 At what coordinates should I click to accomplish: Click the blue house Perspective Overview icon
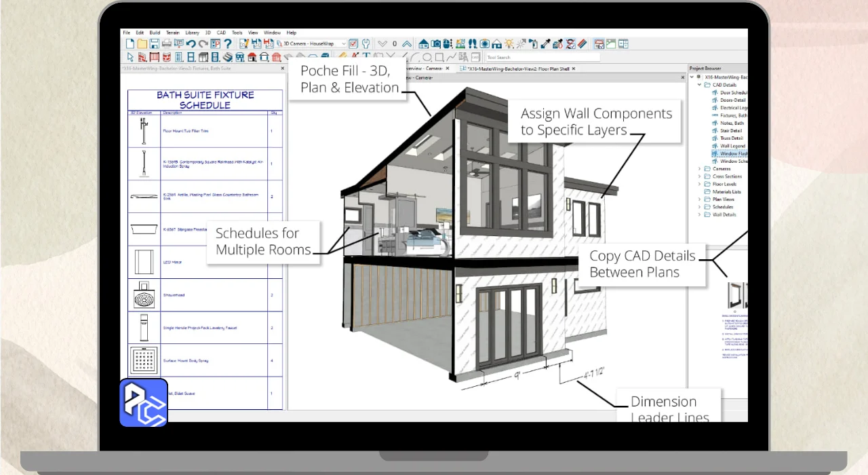424,43
